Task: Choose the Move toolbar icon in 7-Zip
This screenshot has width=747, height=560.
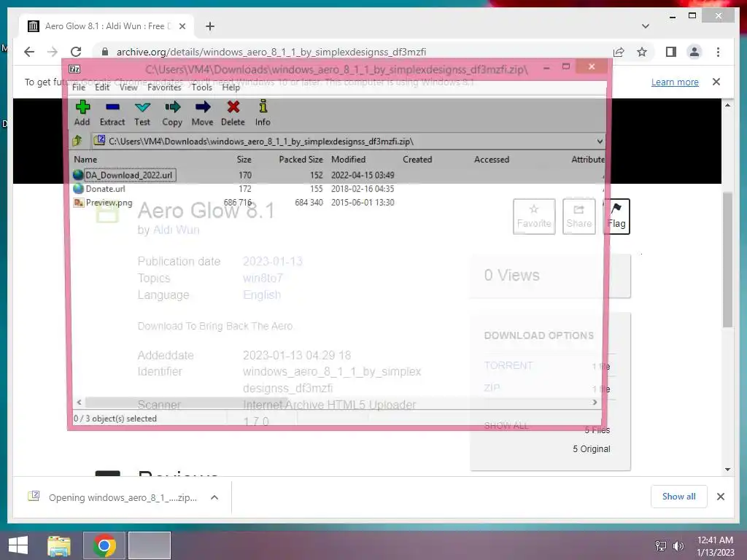Action: click(203, 113)
